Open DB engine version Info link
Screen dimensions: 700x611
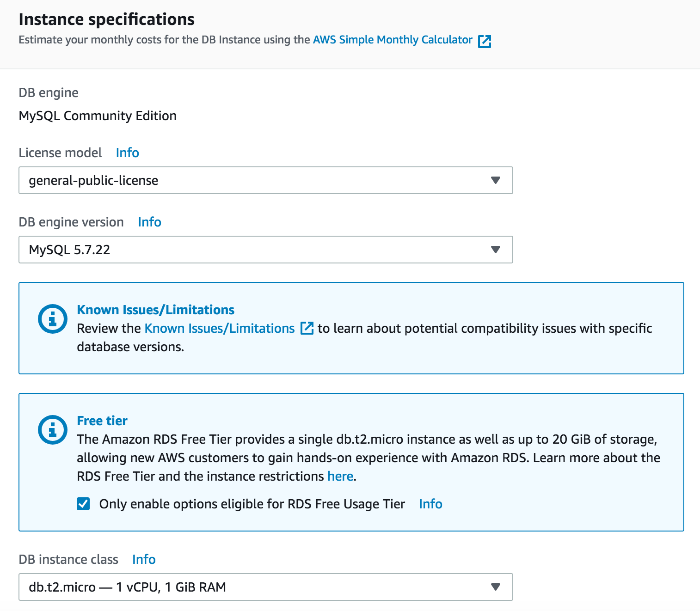149,222
